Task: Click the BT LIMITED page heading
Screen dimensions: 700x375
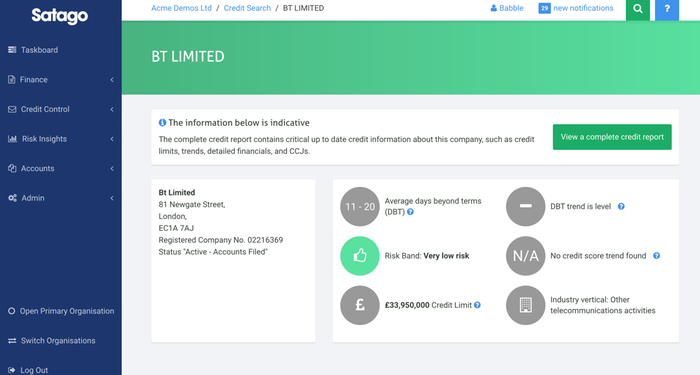Action: pos(188,57)
